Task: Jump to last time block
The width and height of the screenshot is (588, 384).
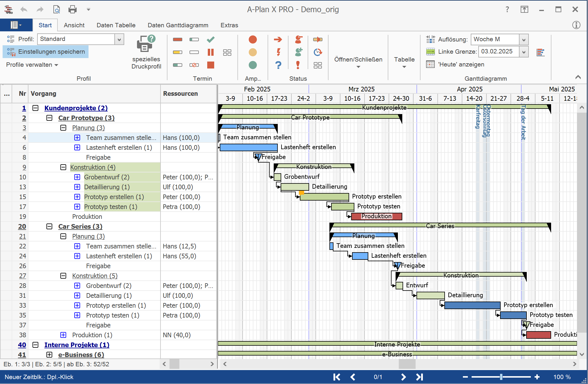Action: pyautogui.click(x=419, y=377)
